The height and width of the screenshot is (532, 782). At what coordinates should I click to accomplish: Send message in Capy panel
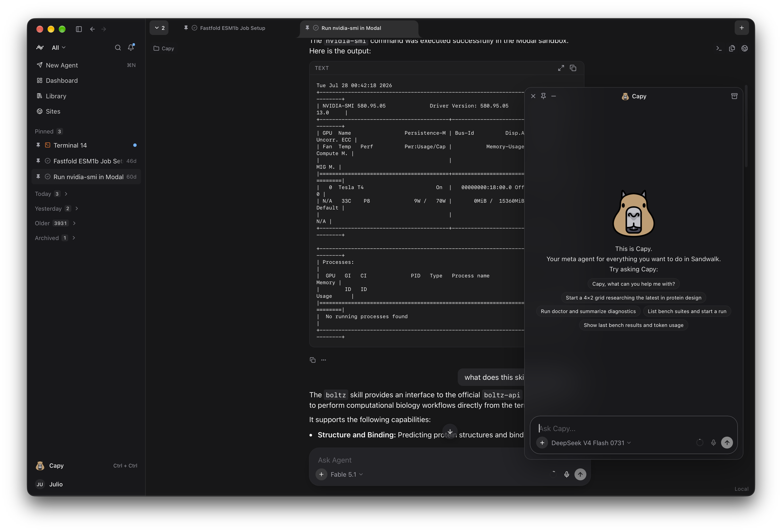[x=727, y=442]
